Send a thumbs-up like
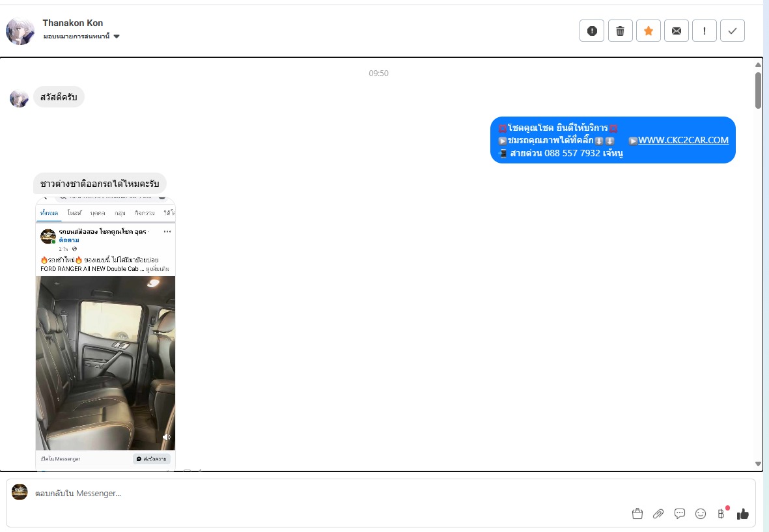The image size is (769, 532). click(743, 514)
